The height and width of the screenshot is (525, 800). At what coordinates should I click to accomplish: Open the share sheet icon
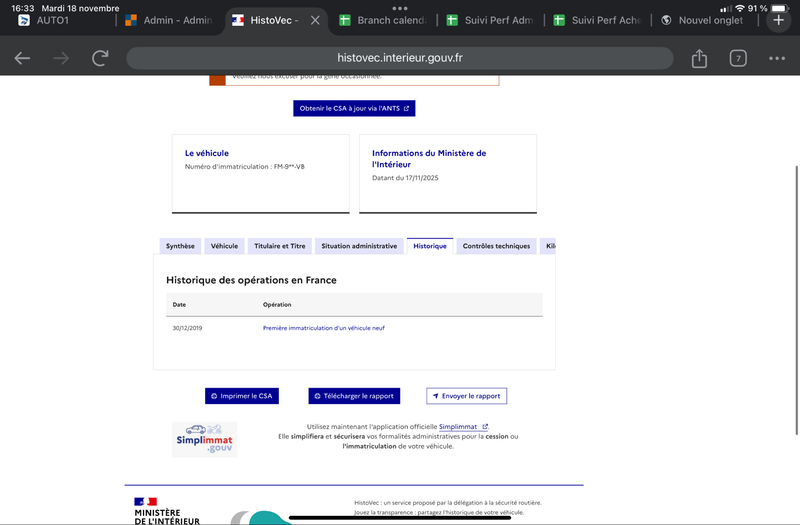tap(699, 59)
